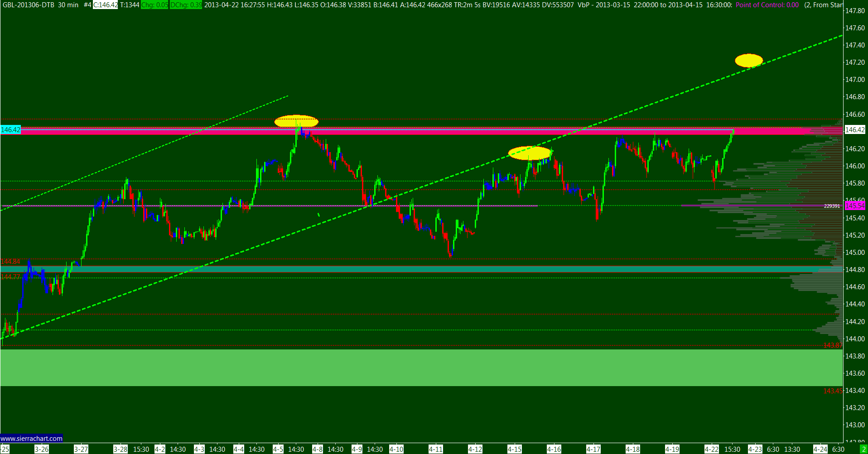Click the red 143.45 level label
The image size is (868, 454).
point(833,391)
